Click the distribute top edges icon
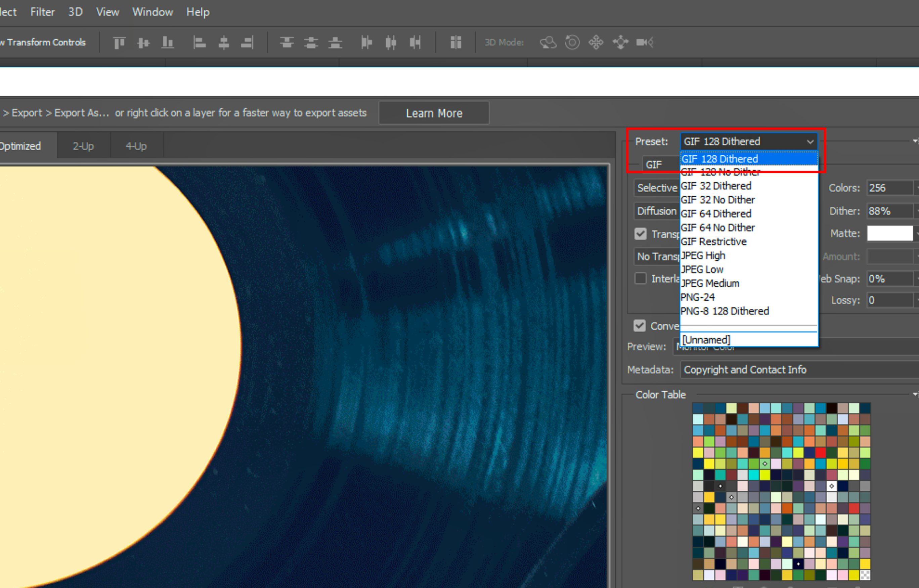Screen dimensions: 919x588 (287, 42)
